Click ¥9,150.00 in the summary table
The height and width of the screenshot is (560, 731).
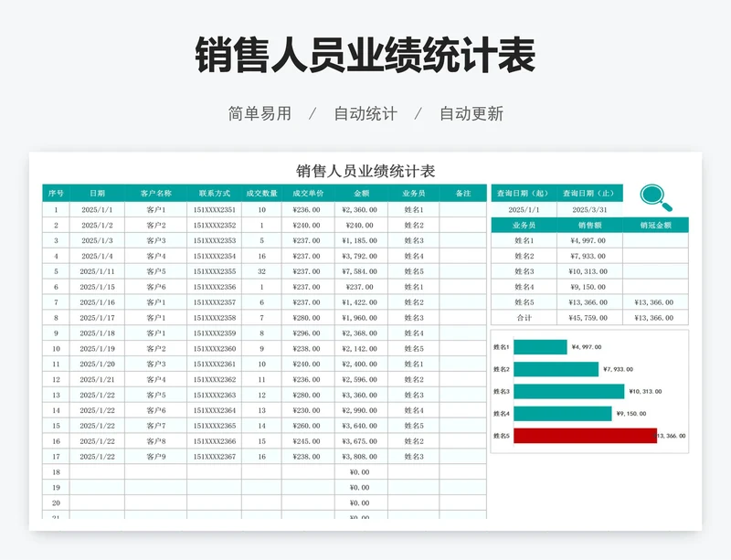tap(589, 287)
